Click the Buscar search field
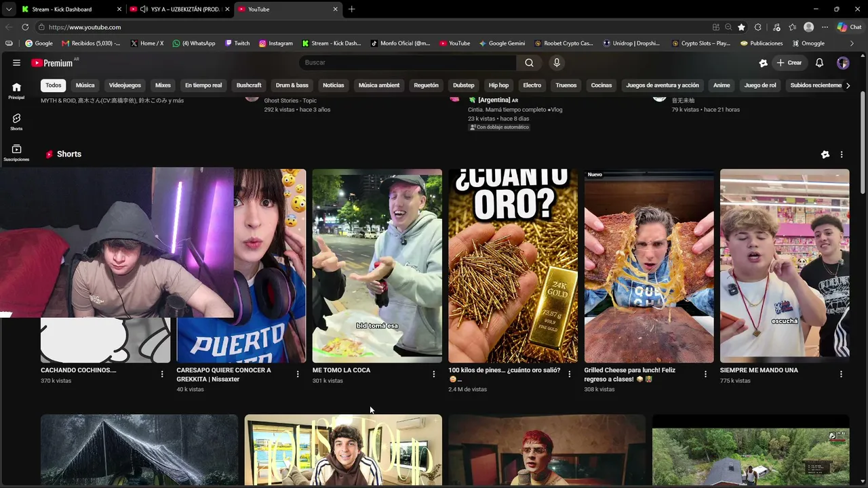Screen dimensions: 868x488 [408, 62]
